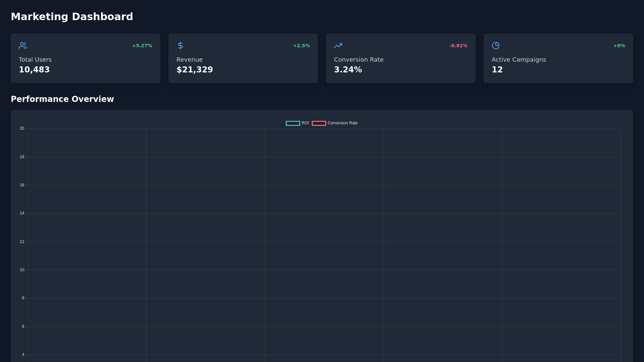Click the Performance Overview heading

[x=62, y=99]
